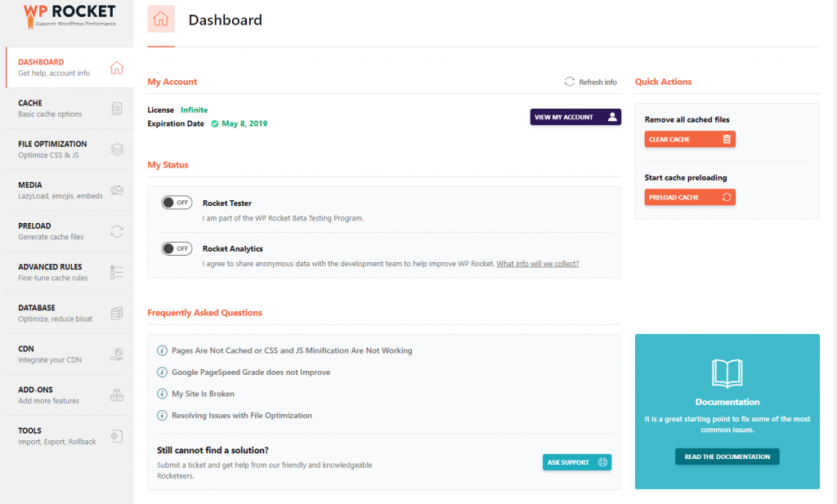Click the CDN globe icon in sidebar
The image size is (837, 504).
pyautogui.click(x=117, y=355)
